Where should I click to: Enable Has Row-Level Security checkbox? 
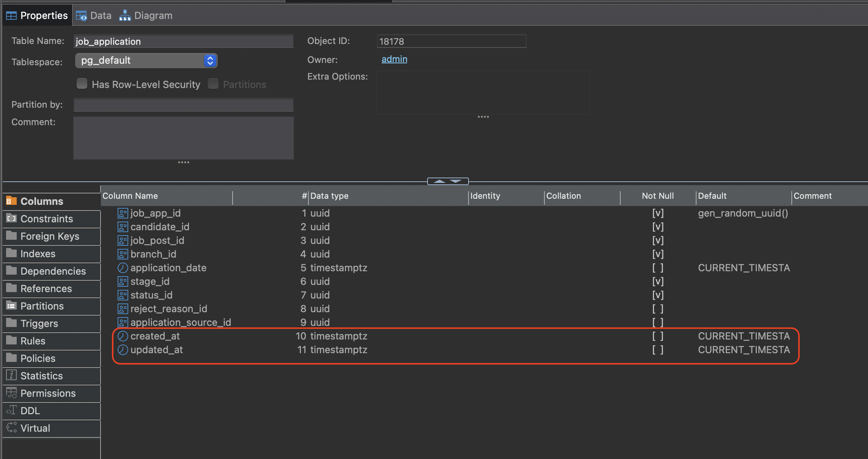pos(82,84)
